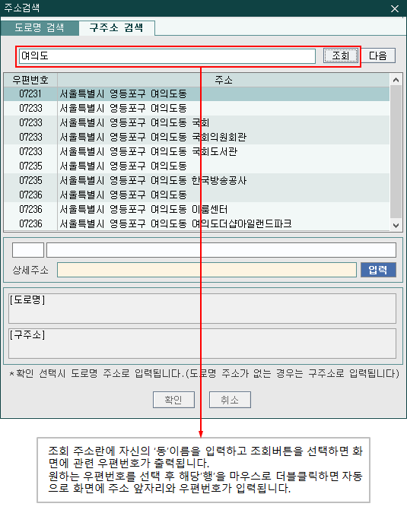Select the 여의도동 국회 address row
Screen dimensions: 407x532
(x=197, y=123)
